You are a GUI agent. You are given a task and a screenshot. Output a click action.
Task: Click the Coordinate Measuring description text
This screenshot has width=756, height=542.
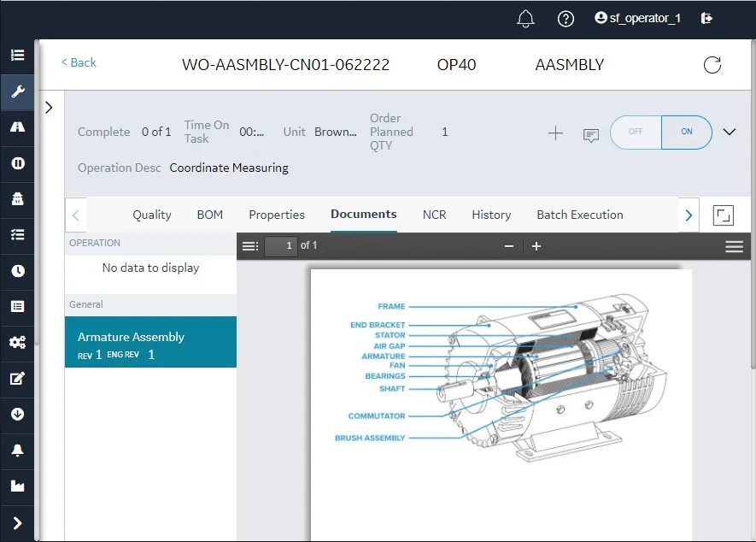click(x=229, y=168)
